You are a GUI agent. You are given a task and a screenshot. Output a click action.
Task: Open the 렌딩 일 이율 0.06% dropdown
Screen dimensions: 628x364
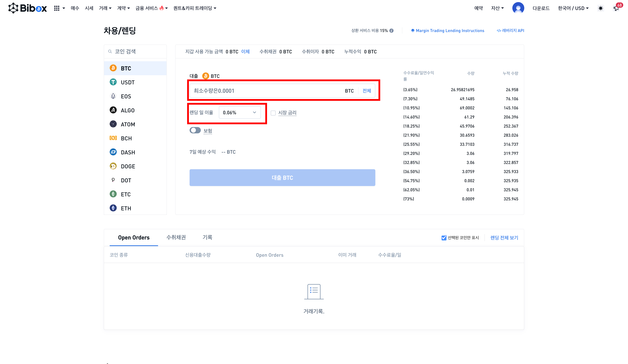click(240, 113)
